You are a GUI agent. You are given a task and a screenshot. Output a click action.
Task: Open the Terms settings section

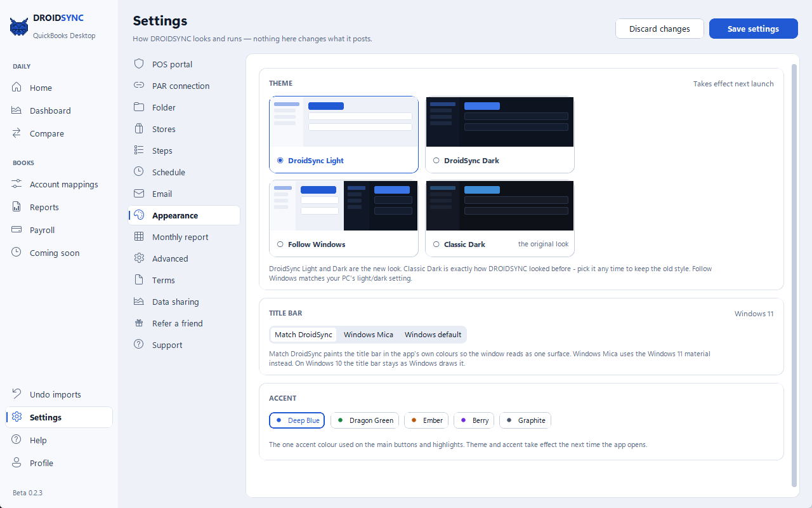(184, 280)
